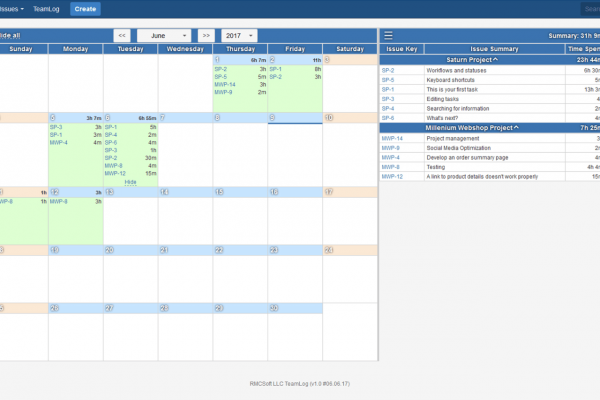The width and height of the screenshot is (600, 400).
Task: Go to previous month with << button
Action: [x=122, y=36]
